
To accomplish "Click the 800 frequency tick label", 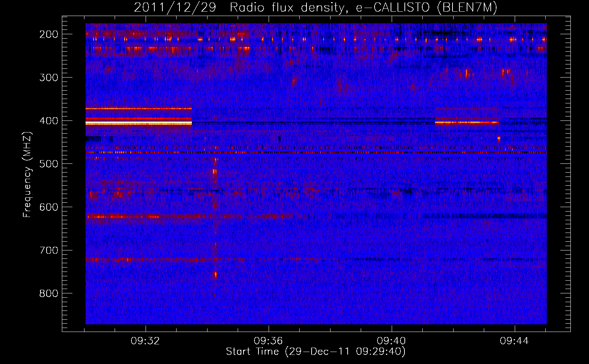I will click(49, 293).
